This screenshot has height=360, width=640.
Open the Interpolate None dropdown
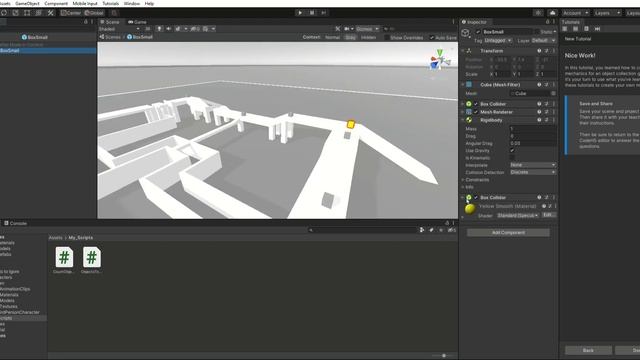533,165
